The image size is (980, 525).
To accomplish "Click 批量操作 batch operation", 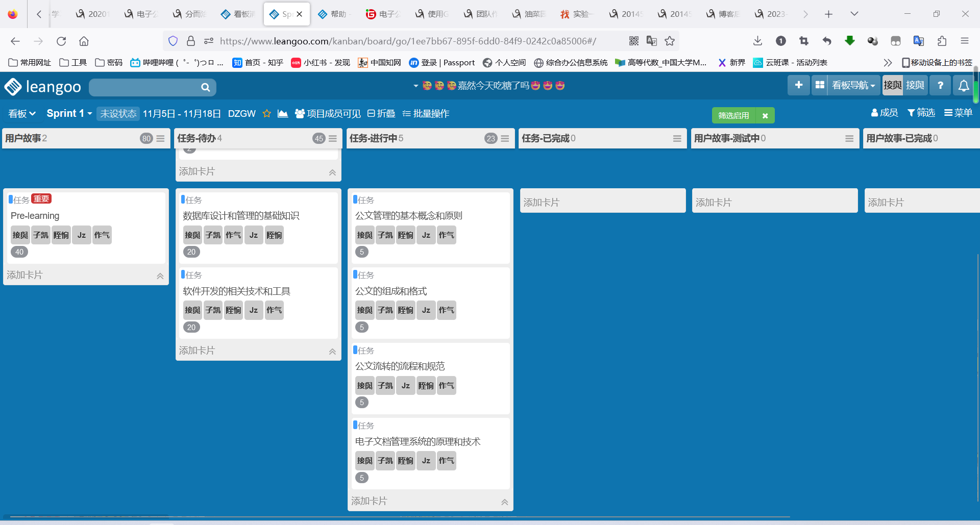I will 426,113.
